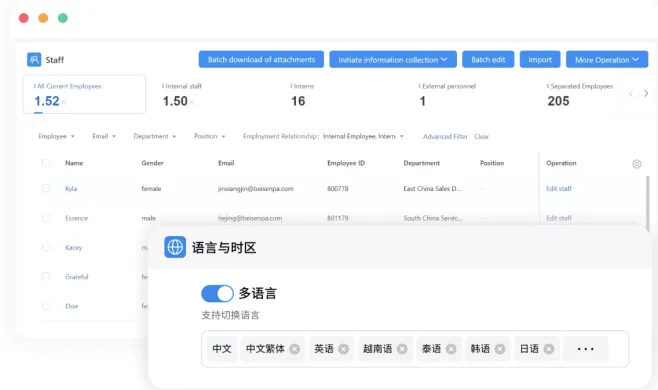Click the table vertical scrollbar
658x390 pixels.
648,204
